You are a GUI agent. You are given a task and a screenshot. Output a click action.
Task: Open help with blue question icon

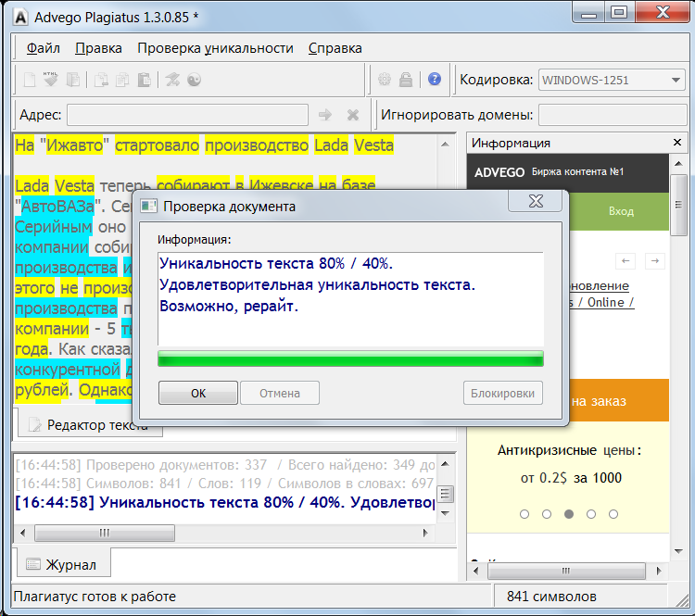tap(435, 80)
